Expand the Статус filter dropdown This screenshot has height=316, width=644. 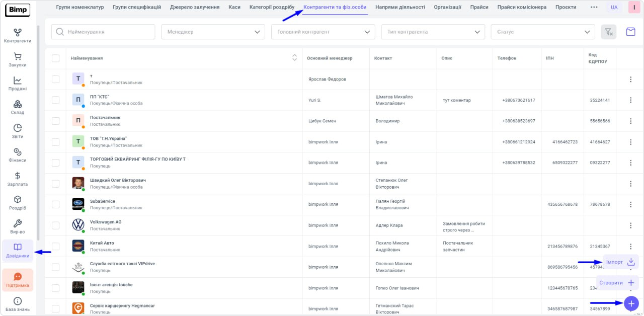542,32
